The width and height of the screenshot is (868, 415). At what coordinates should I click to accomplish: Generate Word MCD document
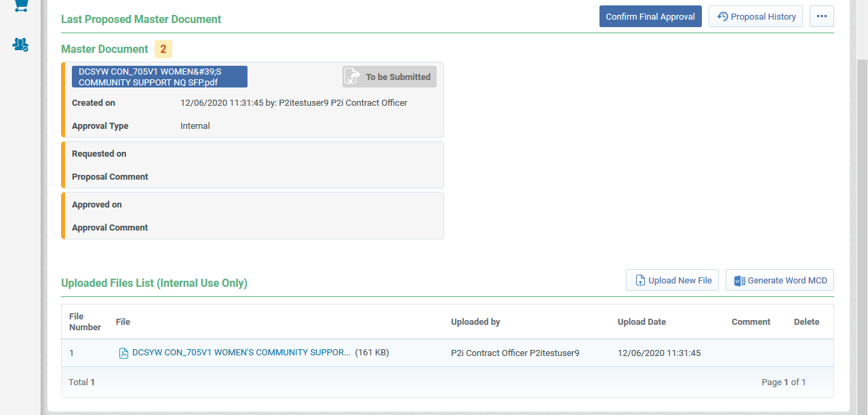779,281
